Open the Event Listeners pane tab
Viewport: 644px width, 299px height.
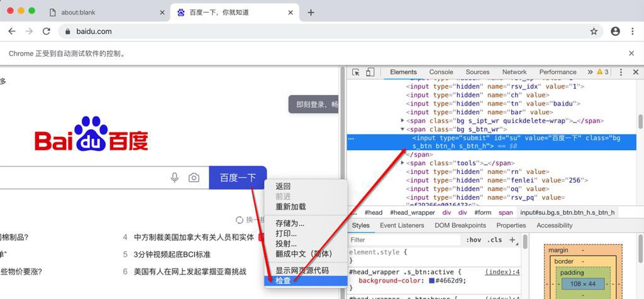point(402,225)
